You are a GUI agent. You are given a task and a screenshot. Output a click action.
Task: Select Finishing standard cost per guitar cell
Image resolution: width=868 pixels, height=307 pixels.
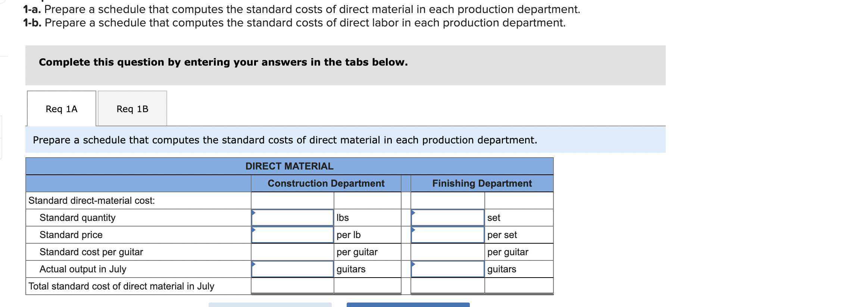point(447,252)
